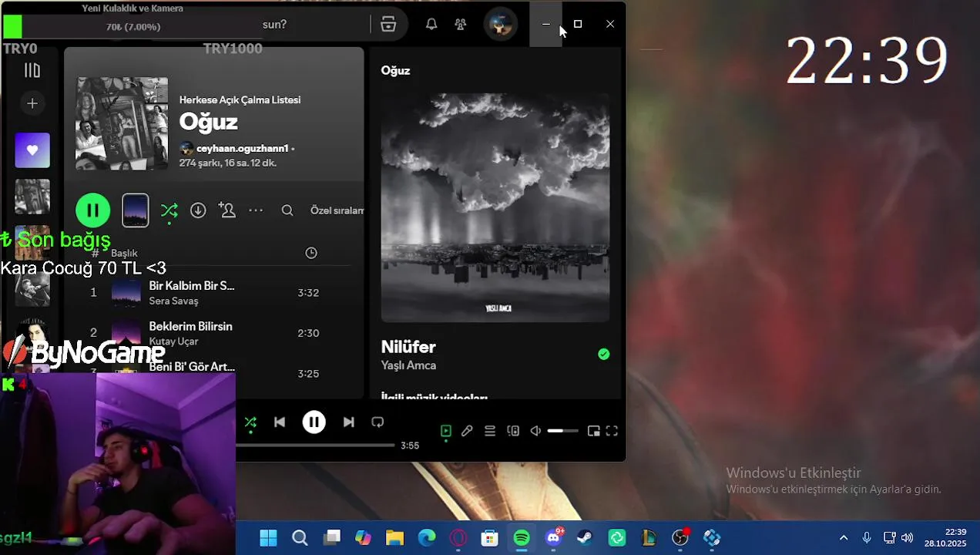Open ceyhaan.oguzhann1 profile link
Viewport: 980px width, 555px height.
(242, 148)
